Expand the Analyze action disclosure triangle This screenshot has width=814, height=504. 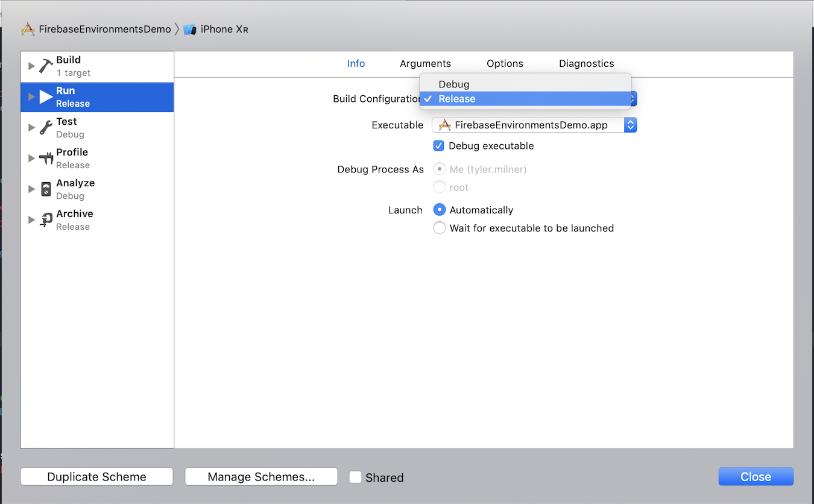(31, 189)
